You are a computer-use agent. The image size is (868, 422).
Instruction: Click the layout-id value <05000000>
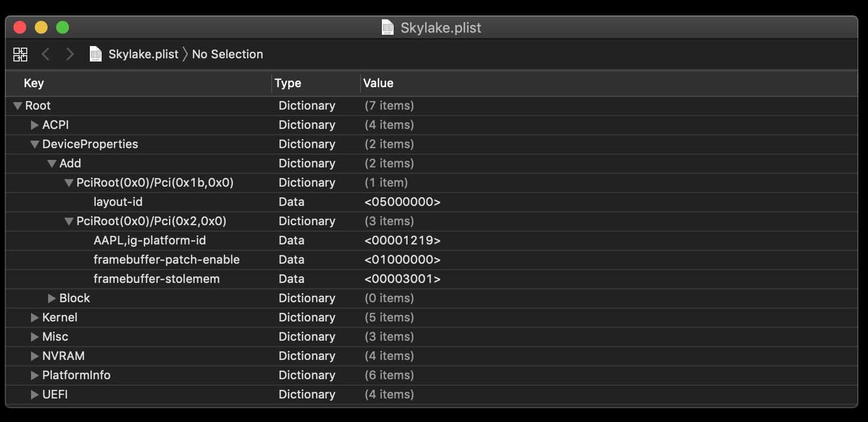coord(402,202)
